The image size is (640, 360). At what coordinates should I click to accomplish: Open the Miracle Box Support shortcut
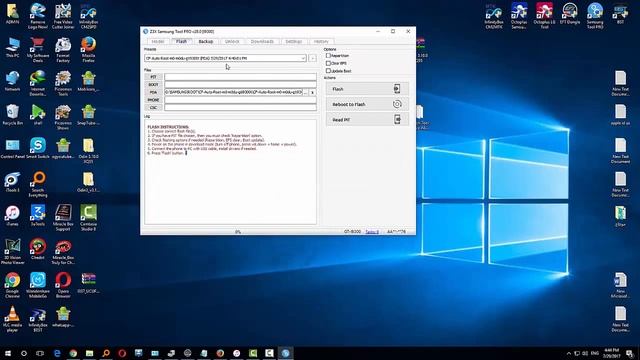[63, 218]
